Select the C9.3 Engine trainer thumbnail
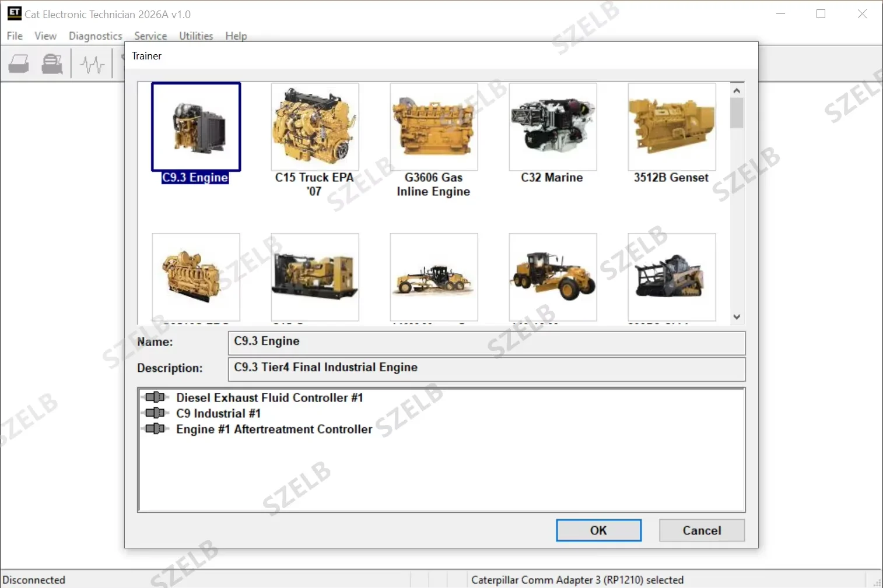This screenshot has width=883, height=588. click(196, 126)
